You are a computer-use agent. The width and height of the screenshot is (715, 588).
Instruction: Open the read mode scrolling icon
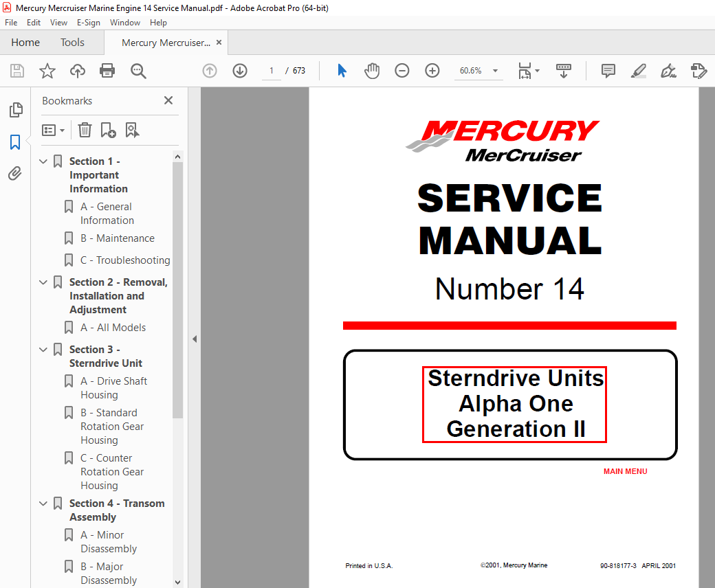pyautogui.click(x=564, y=71)
